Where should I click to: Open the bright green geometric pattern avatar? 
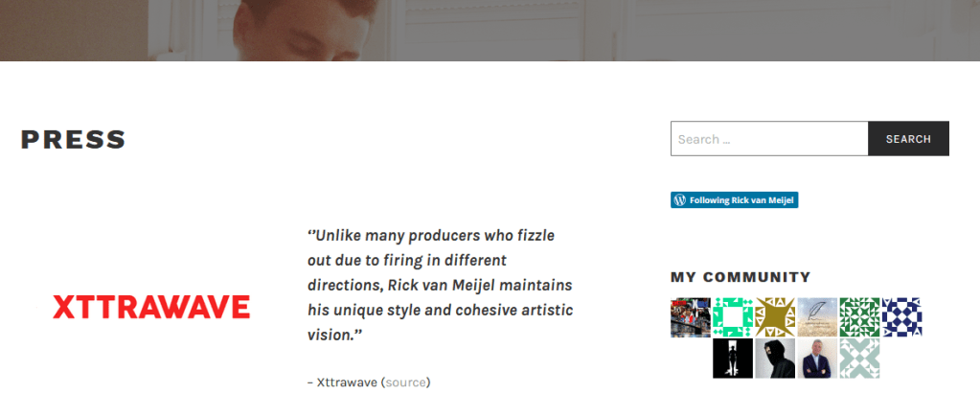(x=733, y=317)
